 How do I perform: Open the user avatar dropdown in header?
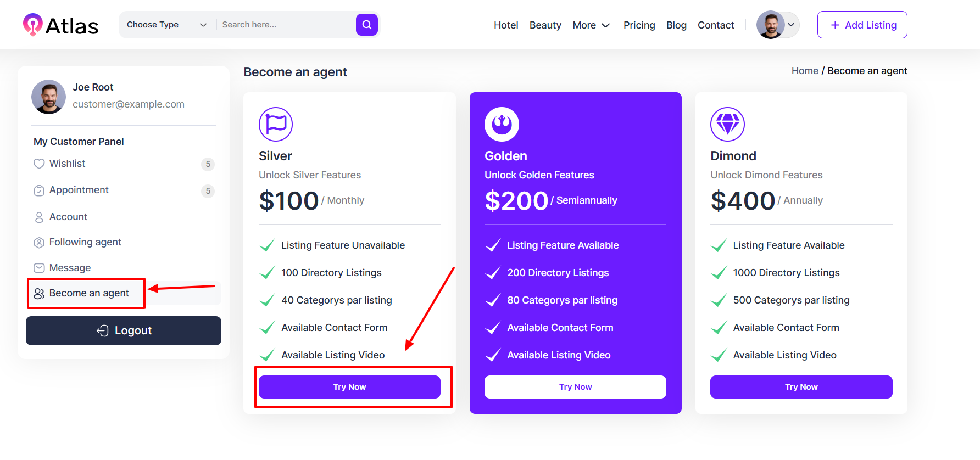point(777,25)
